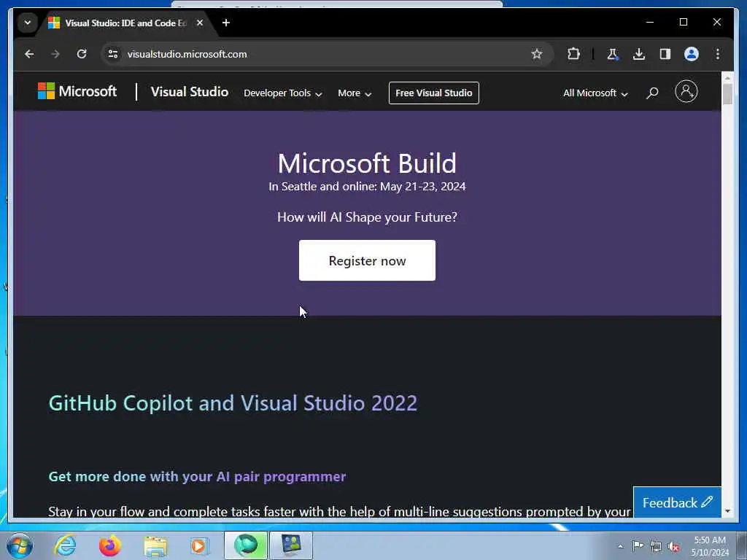Click 'Get more done with your AI pair programmer'
747x560 pixels.
tap(197, 477)
